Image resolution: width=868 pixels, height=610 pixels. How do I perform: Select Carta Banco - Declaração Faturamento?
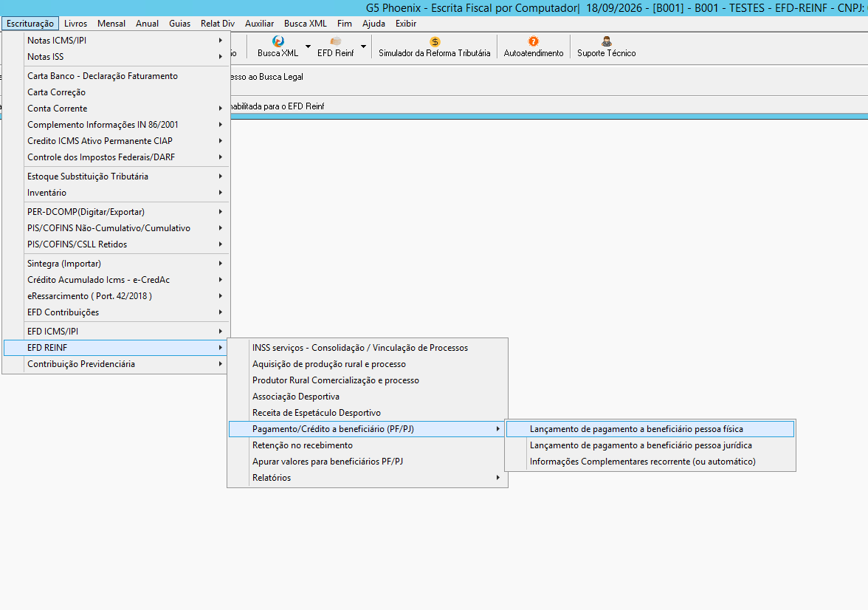117,76
